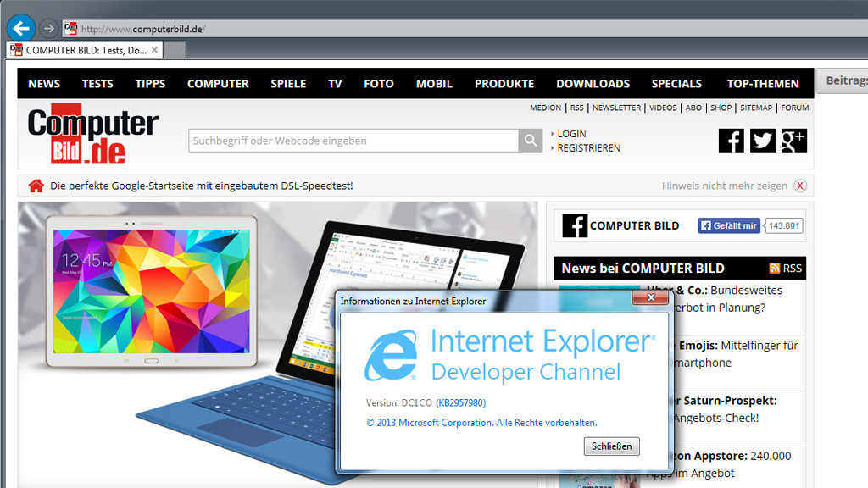This screenshot has width=868, height=488.
Task: Open the NEWS navigation section
Action: pyautogui.click(x=44, y=83)
